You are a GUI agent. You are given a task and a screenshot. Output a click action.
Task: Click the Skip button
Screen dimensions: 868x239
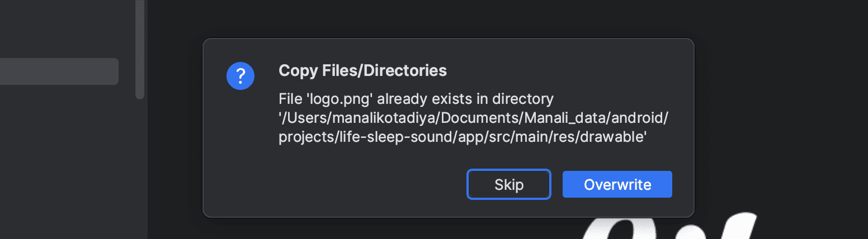point(509,184)
